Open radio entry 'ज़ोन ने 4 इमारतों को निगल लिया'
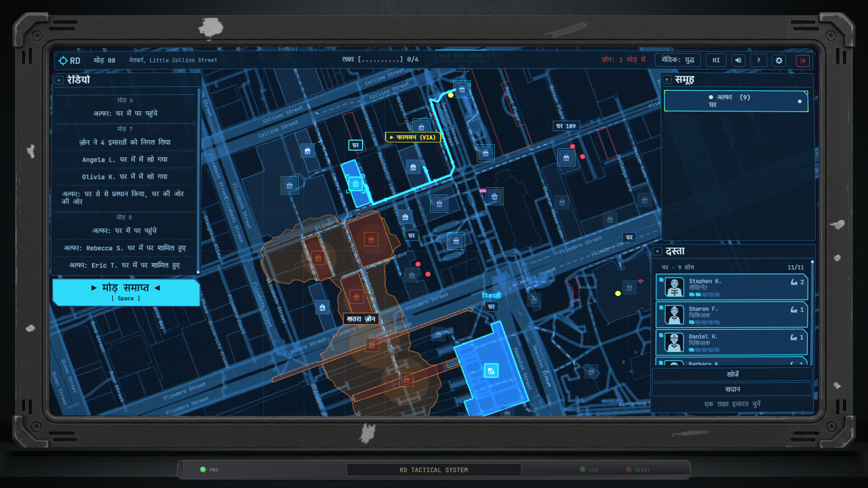Screen dimensions: 868x488 (125, 142)
